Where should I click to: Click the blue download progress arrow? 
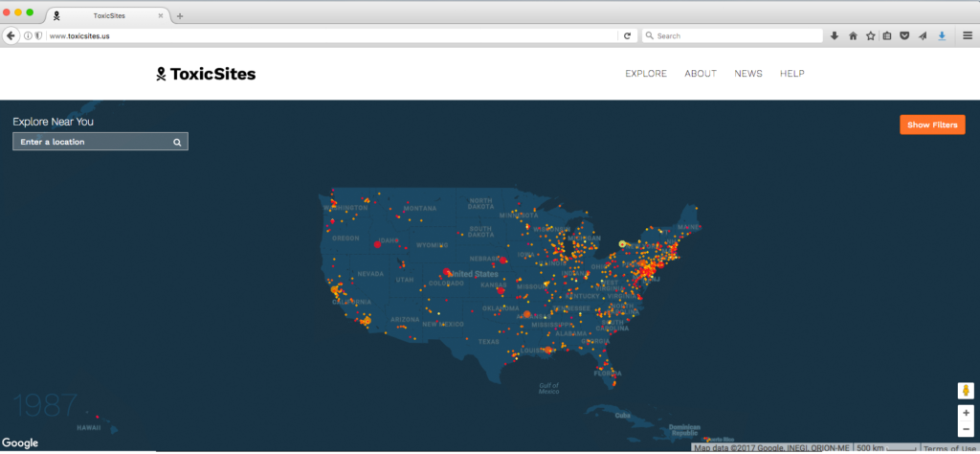coord(942,36)
